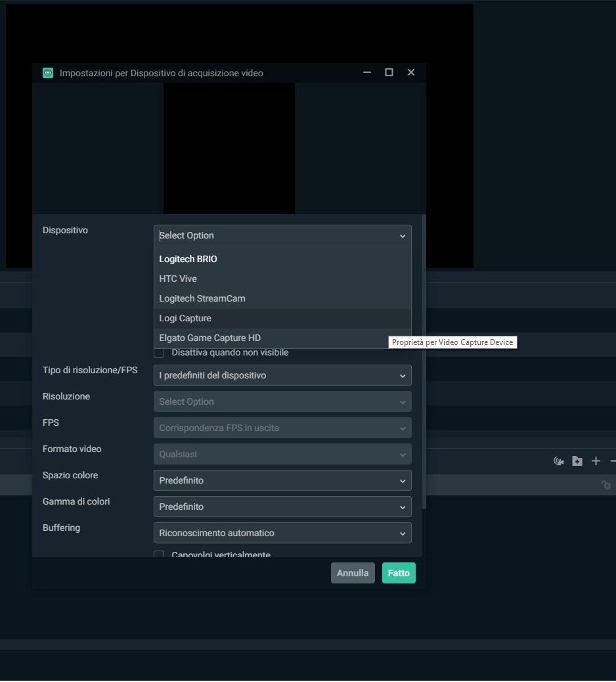Choose HTC Vive in the device list
The height and width of the screenshot is (682, 616).
(x=282, y=279)
